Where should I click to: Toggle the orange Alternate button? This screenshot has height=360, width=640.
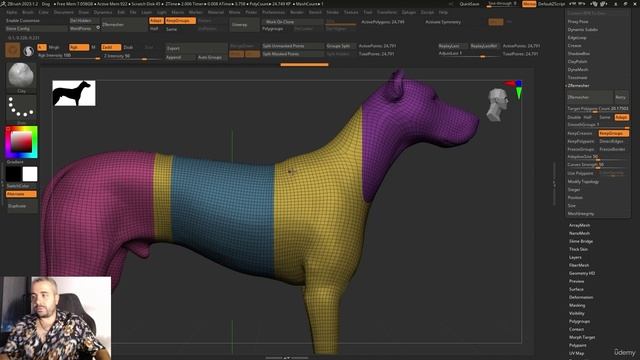(21, 194)
